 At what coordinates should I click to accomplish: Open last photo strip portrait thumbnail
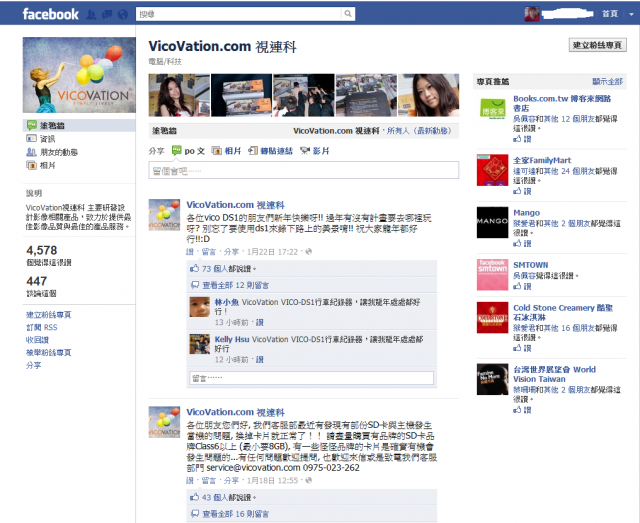click(428, 95)
